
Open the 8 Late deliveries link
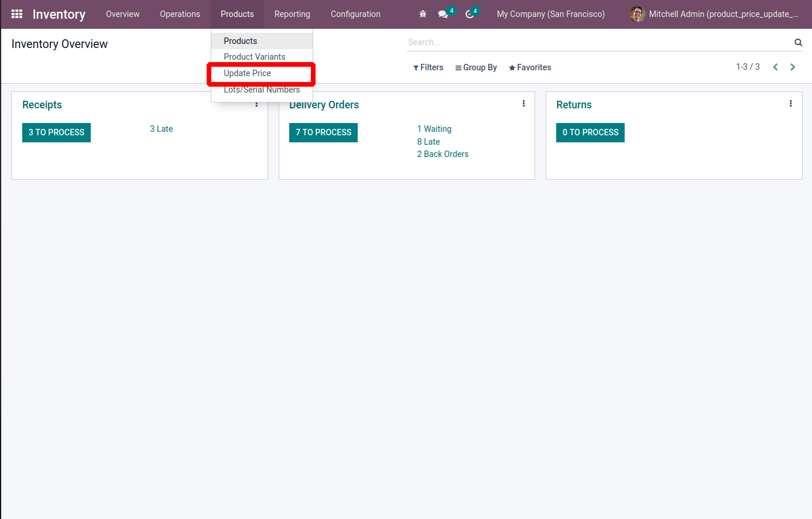coord(429,142)
